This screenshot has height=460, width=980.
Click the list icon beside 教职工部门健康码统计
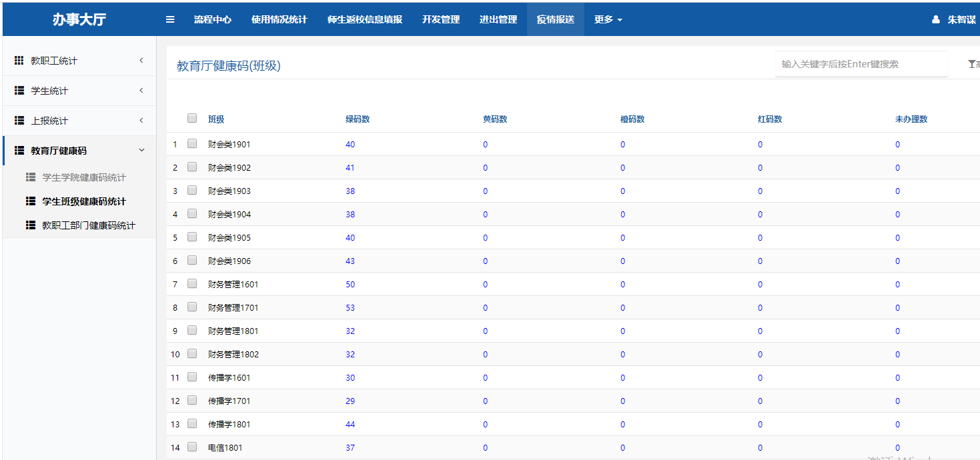click(31, 225)
